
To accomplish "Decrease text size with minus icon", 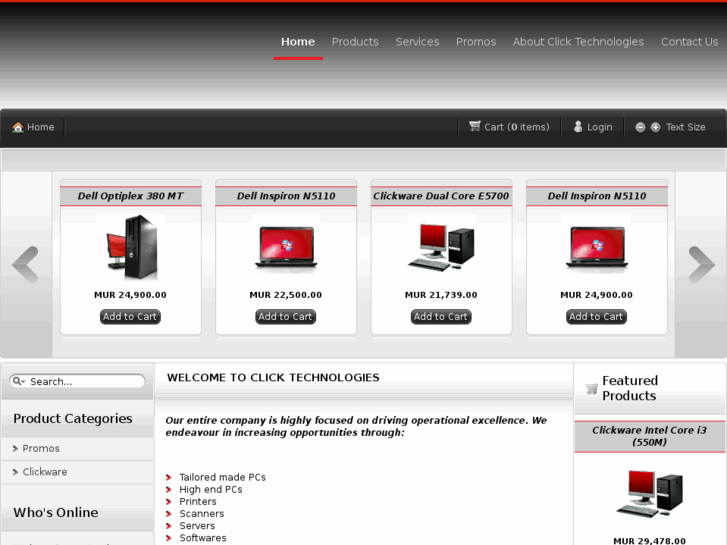I will (x=640, y=127).
